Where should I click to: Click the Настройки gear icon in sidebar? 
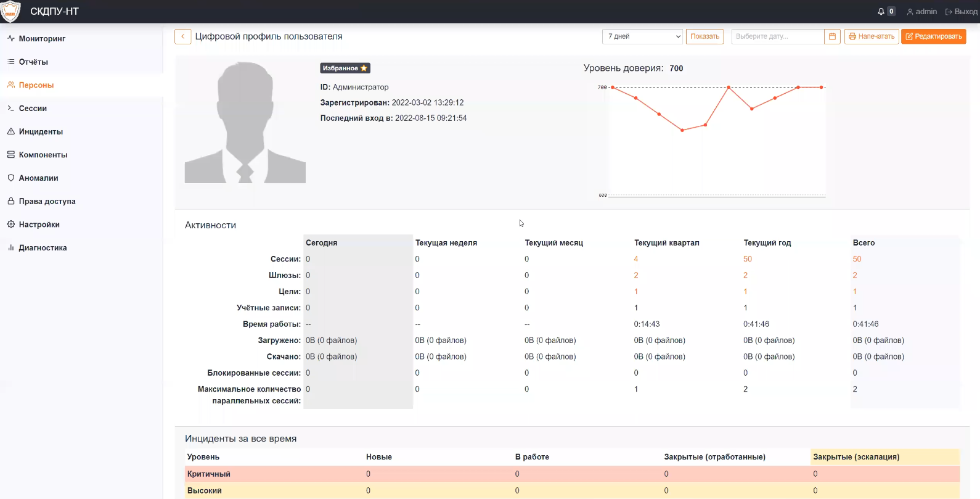pyautogui.click(x=10, y=225)
